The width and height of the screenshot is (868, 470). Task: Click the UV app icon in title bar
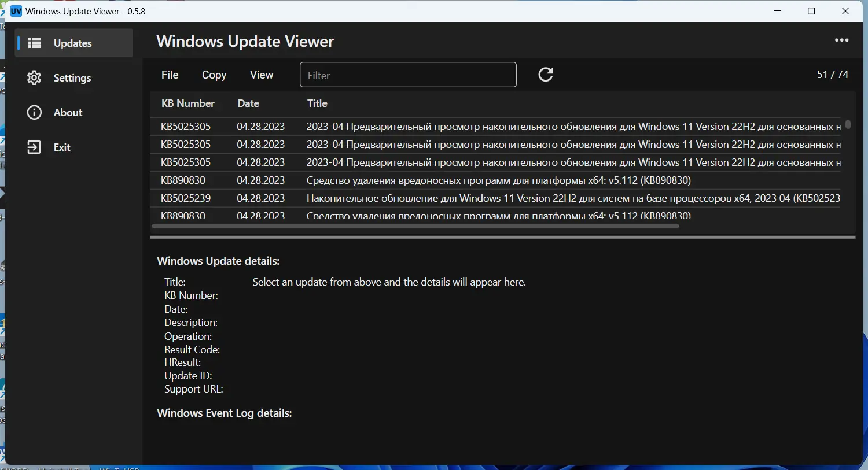(16, 11)
